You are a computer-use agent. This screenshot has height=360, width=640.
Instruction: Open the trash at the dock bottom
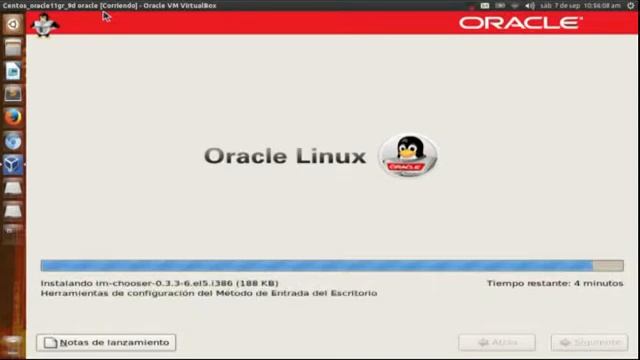coord(13,344)
